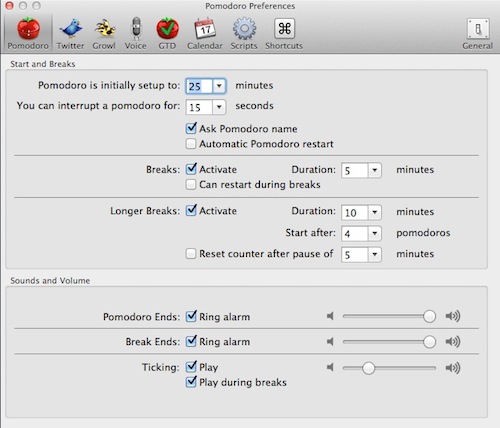Click high-volume speaker icon for Pomodoro Ends
Viewport: 500px width, 428px height.
[x=453, y=316]
